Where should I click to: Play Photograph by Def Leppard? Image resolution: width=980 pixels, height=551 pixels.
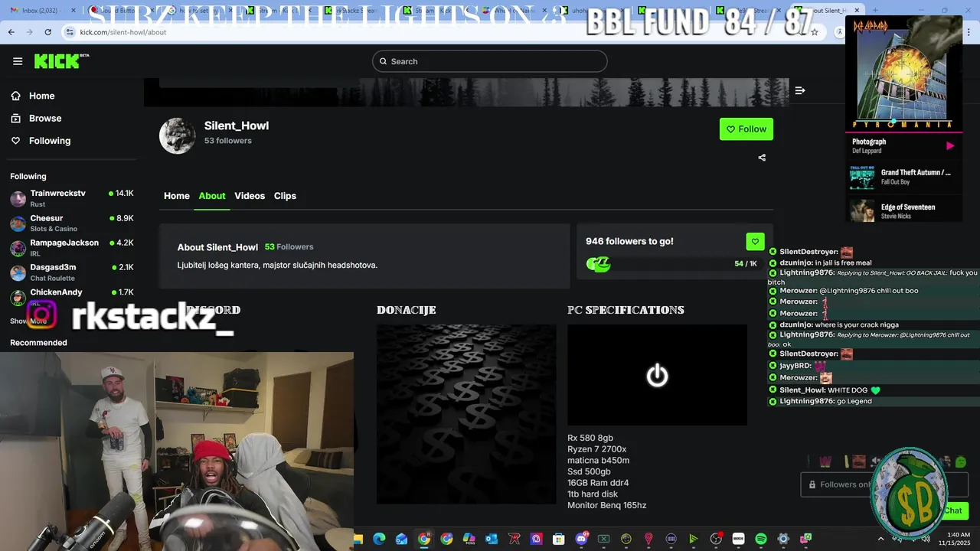[x=950, y=145]
